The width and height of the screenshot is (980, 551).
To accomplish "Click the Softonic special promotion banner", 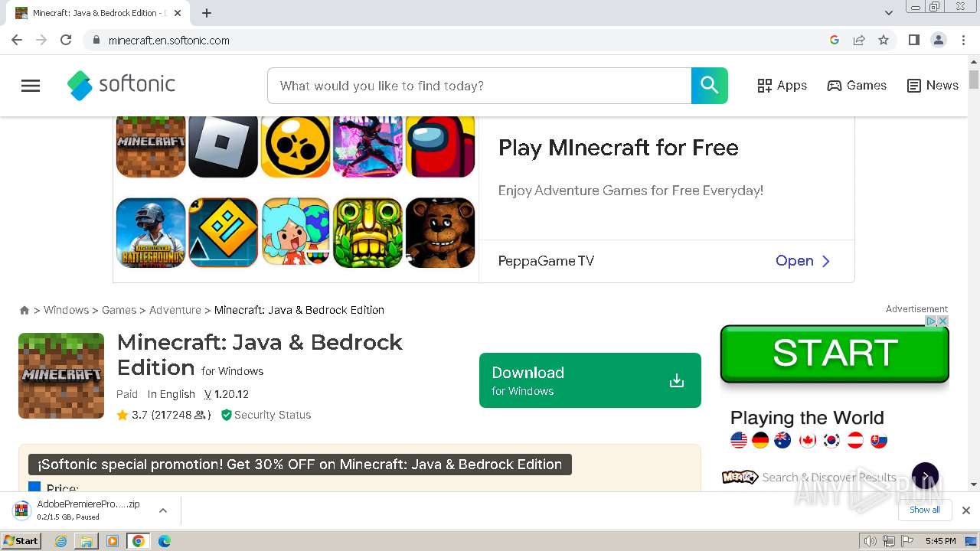I will pos(300,465).
